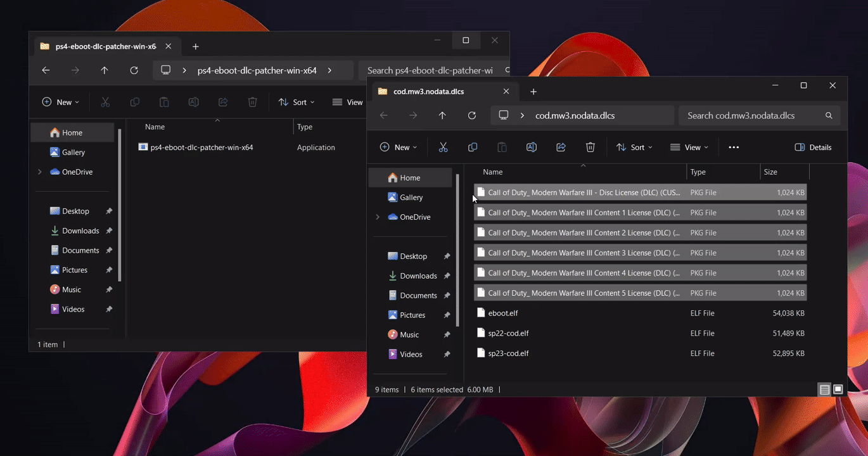Viewport: 868px width, 456px height.
Task: Click the Rename icon in cod.mw3 toolbar
Action: (x=532, y=148)
